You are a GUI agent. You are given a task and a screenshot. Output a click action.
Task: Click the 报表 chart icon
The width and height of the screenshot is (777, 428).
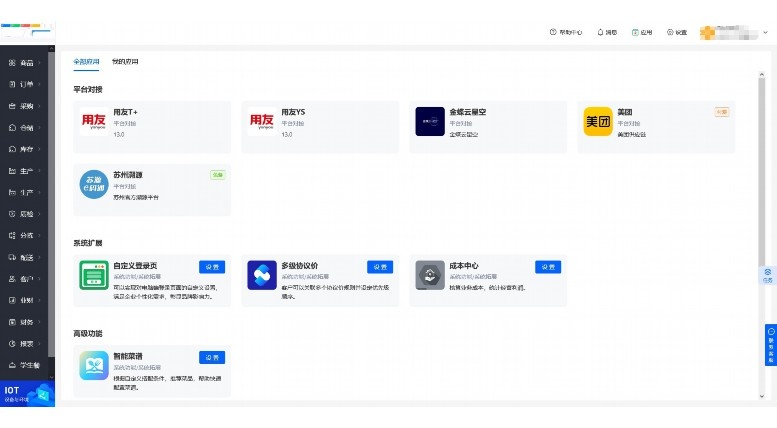point(12,343)
